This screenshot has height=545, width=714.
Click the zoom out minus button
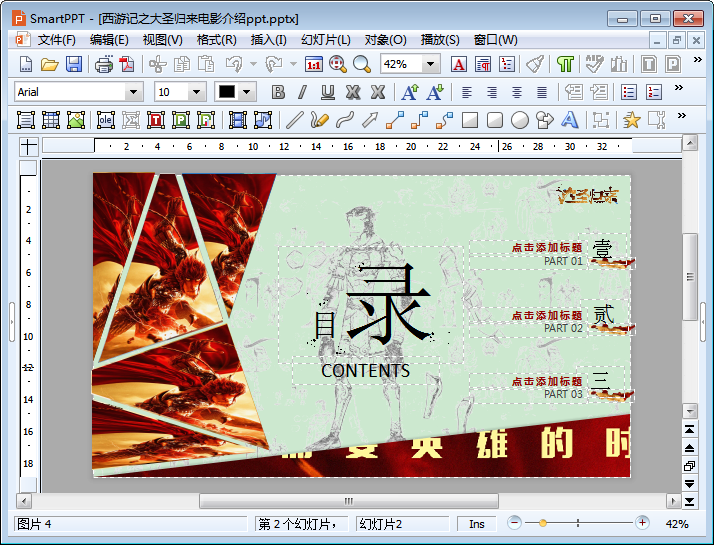coord(515,523)
